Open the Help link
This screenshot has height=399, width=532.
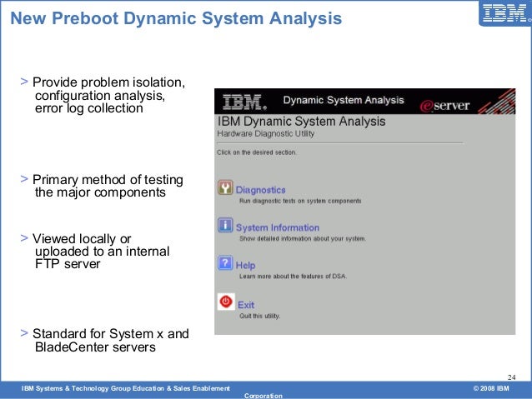click(245, 266)
